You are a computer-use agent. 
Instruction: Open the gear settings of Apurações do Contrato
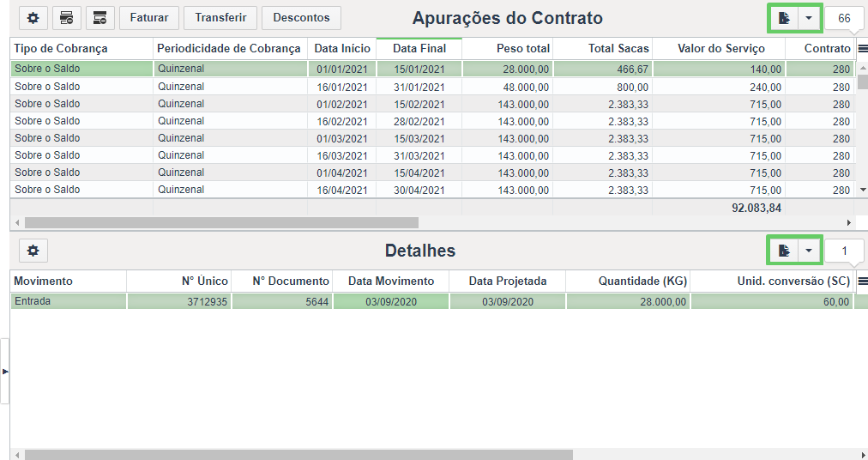33,18
